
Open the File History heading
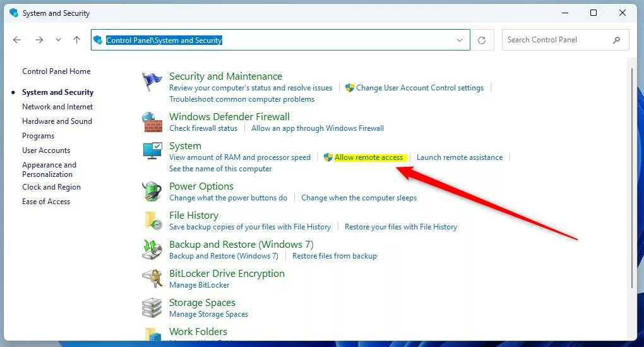[x=194, y=216]
